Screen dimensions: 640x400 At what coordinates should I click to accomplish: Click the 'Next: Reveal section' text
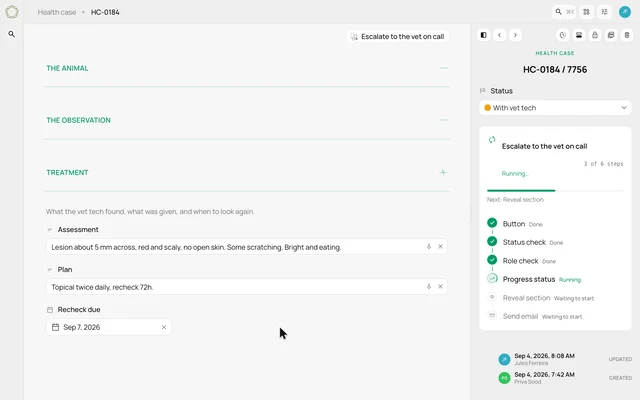[x=515, y=200]
